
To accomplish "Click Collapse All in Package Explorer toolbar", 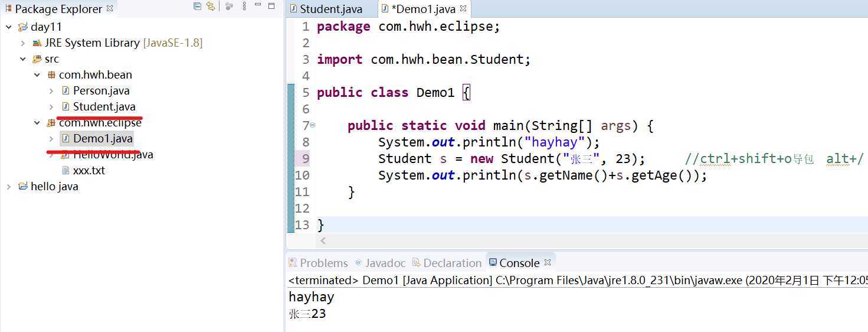I will (198, 6).
